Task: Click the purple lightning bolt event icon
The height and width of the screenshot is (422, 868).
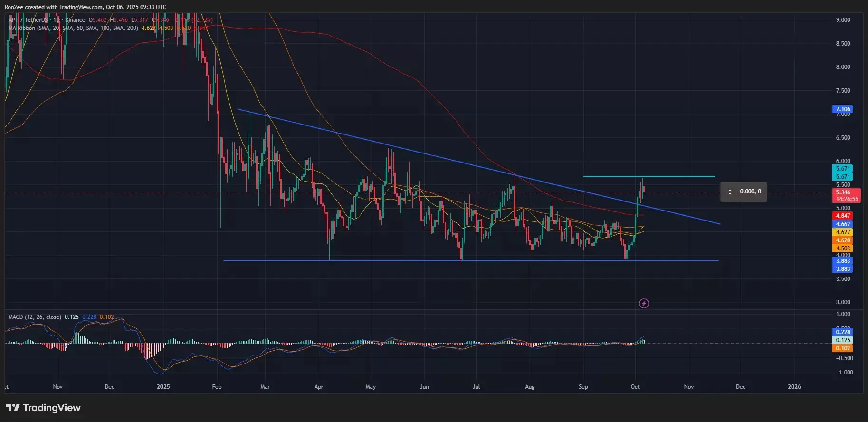Action: tap(644, 303)
